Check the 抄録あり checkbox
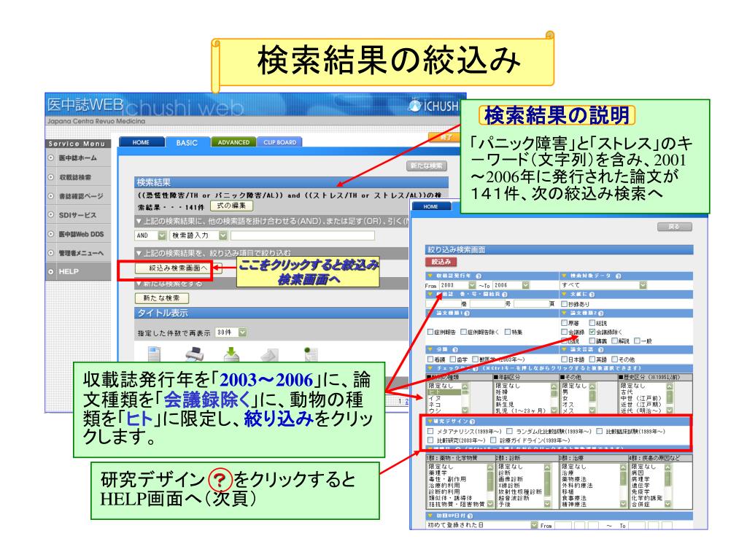The height and width of the screenshot is (560, 747). click(x=565, y=304)
